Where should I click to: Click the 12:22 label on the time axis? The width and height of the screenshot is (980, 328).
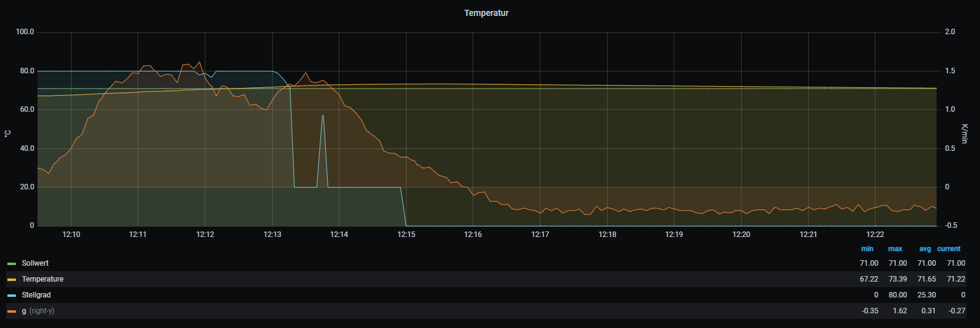[875, 235]
